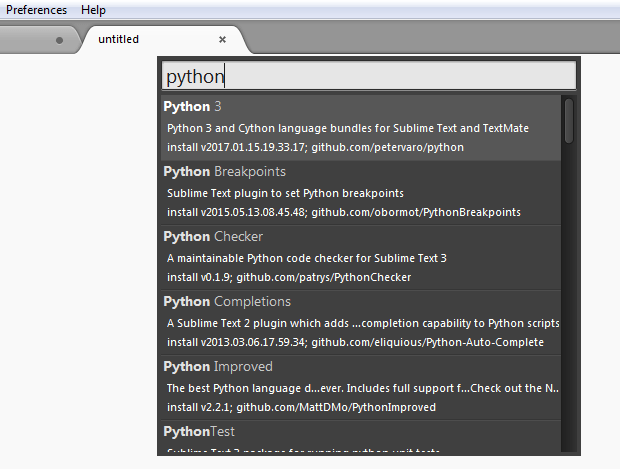Click the github.com/obormot/PythonBreakpoints text
The height and width of the screenshot is (469, 620).
[415, 212]
